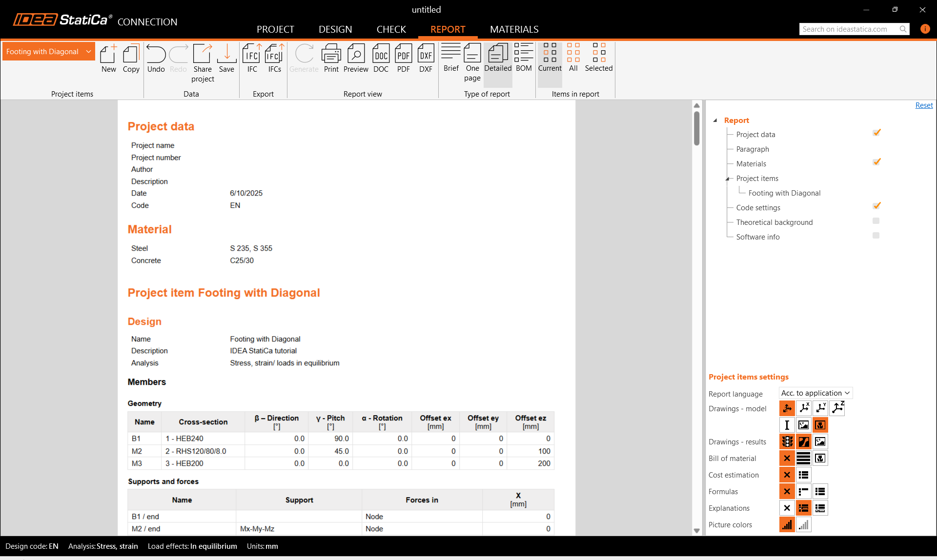Expand the Report language combo box
The width and height of the screenshot is (937, 560).
pos(815,393)
